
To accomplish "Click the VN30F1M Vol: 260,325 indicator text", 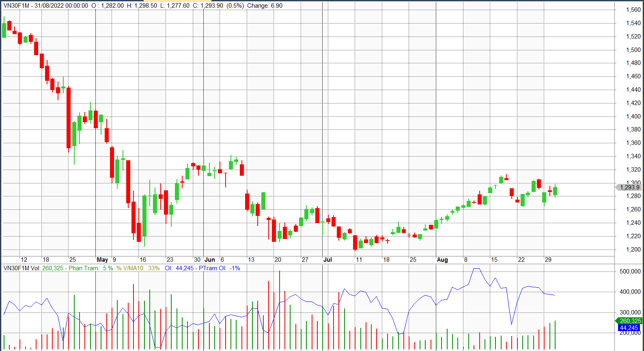I will coord(33,268).
